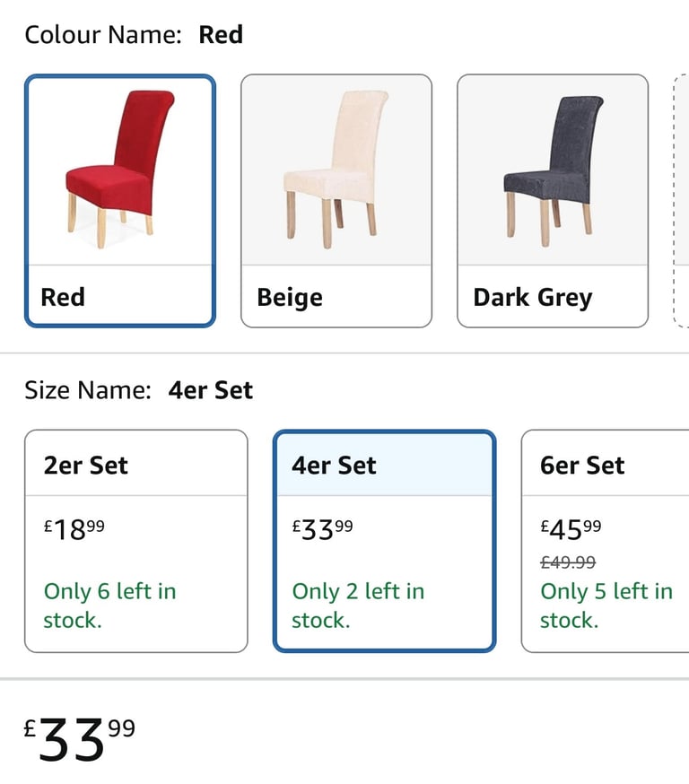Click 'Only 5 left in stock' text

point(606,605)
